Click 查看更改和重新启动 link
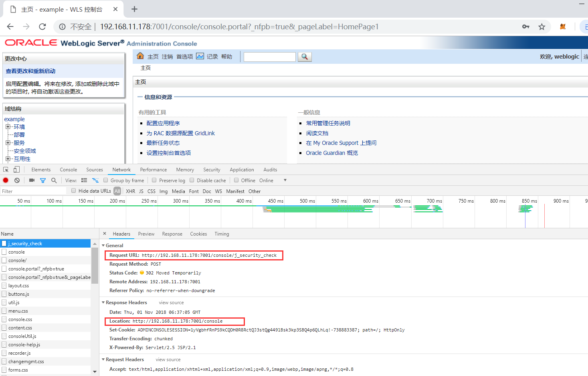 [30, 71]
